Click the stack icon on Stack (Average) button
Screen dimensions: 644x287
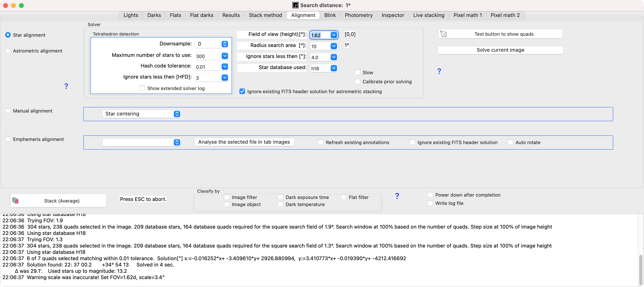tap(15, 201)
